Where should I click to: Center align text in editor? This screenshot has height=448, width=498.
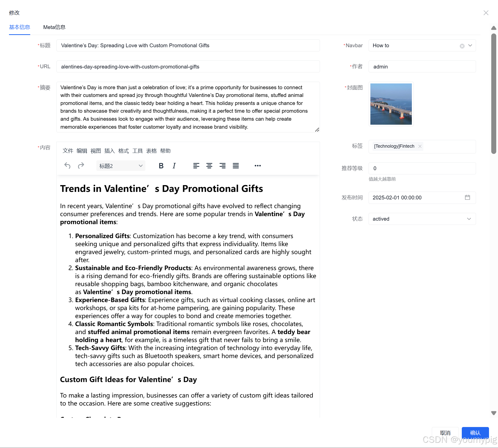pyautogui.click(x=209, y=166)
